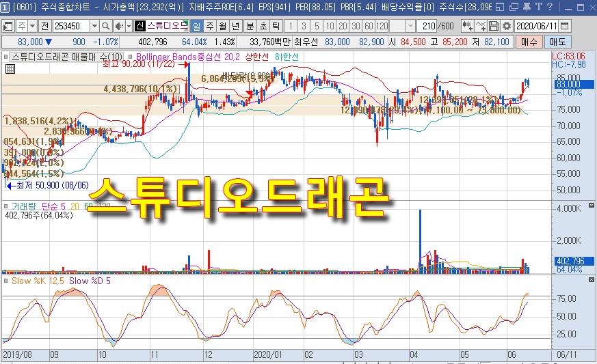Click the current price marker 83,000 on axis

(574, 85)
